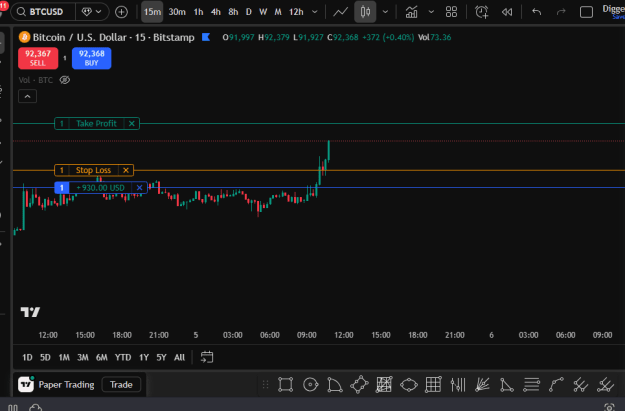Select the rectangle drawing tool
This screenshot has height=411, width=625.
pos(285,385)
